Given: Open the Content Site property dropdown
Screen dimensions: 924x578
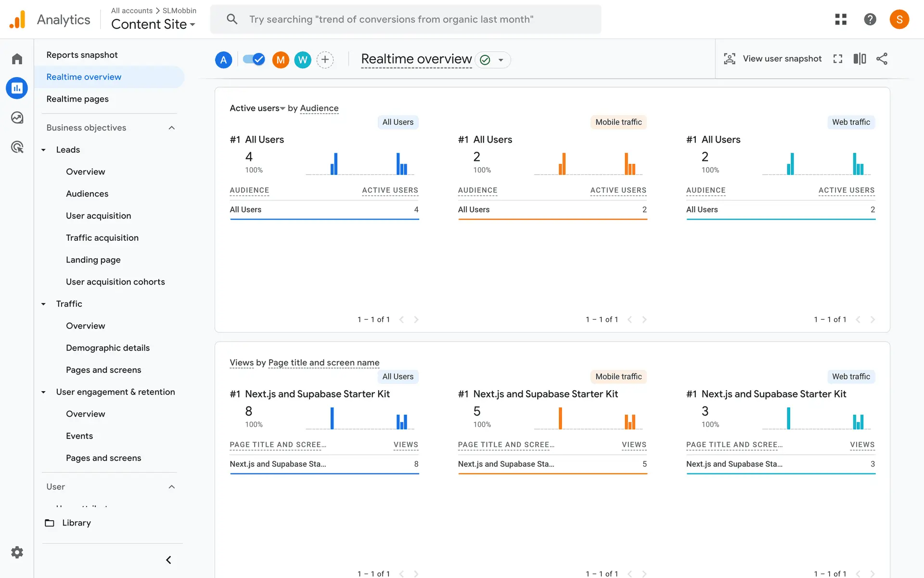Looking at the screenshot, I should coord(153,24).
